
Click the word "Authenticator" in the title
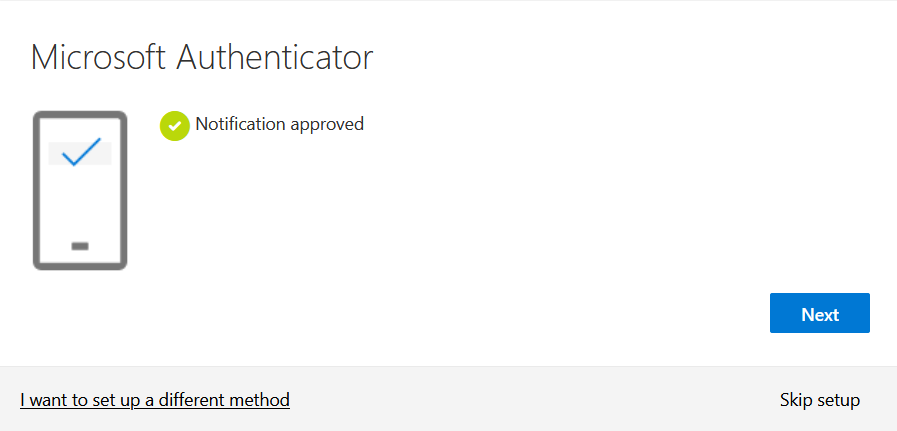click(x=275, y=57)
